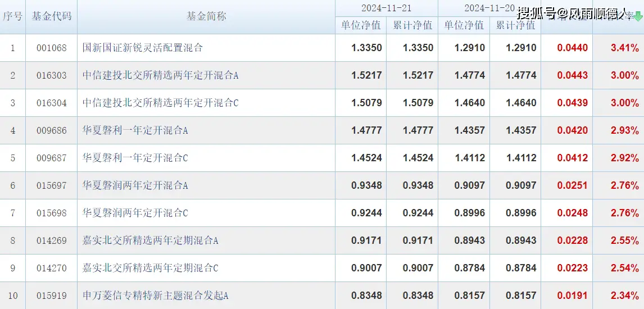Select daily growth value 0.0443
The height and width of the screenshot is (309, 644).
click(573, 75)
